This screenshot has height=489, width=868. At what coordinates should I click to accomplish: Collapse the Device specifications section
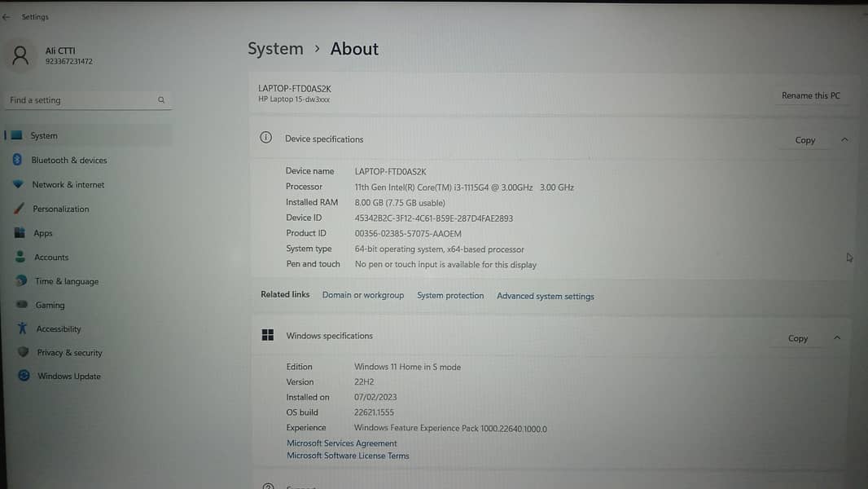pos(844,140)
